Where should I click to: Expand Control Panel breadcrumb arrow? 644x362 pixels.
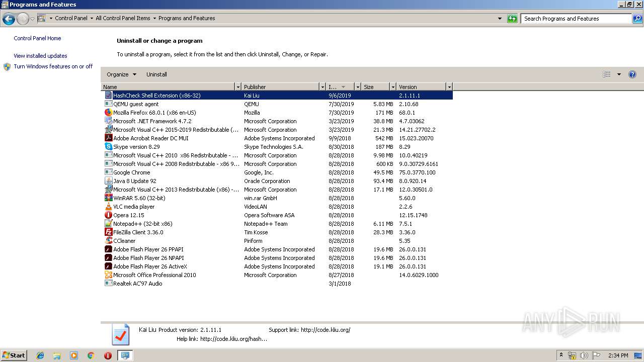coord(92,19)
